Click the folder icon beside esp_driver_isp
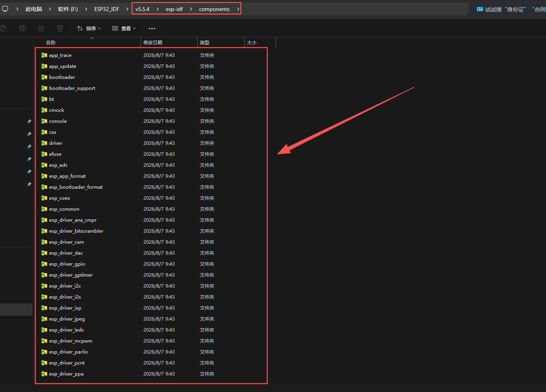This screenshot has width=546, height=392. (44, 308)
